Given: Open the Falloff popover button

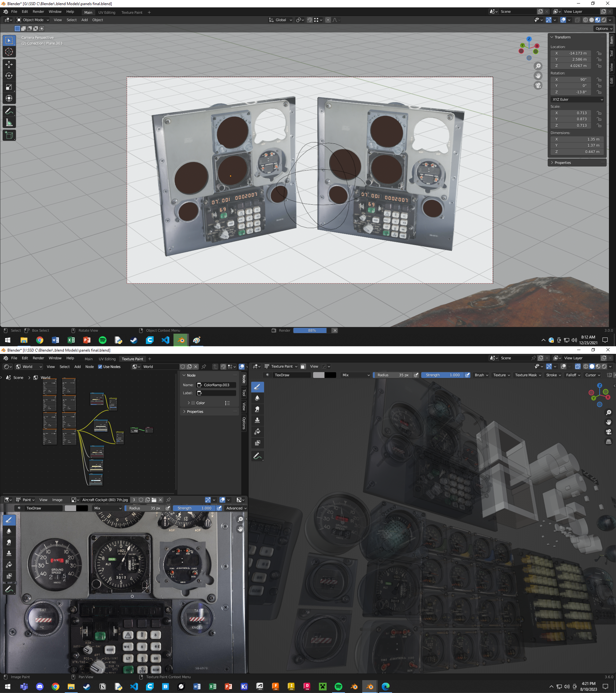Looking at the screenshot, I should pos(573,375).
